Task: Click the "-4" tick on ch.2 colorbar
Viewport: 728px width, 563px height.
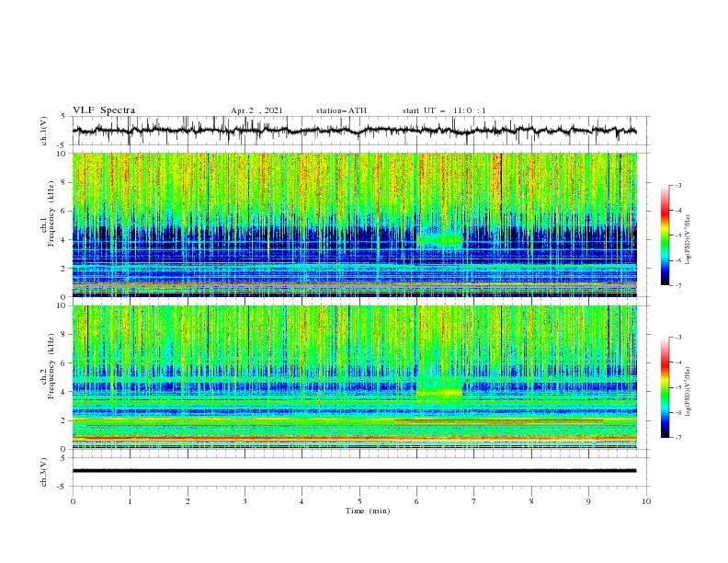Action: [677, 362]
